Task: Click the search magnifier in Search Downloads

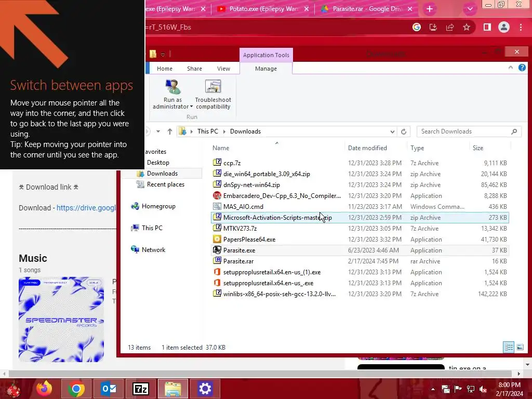Action: 514,131
